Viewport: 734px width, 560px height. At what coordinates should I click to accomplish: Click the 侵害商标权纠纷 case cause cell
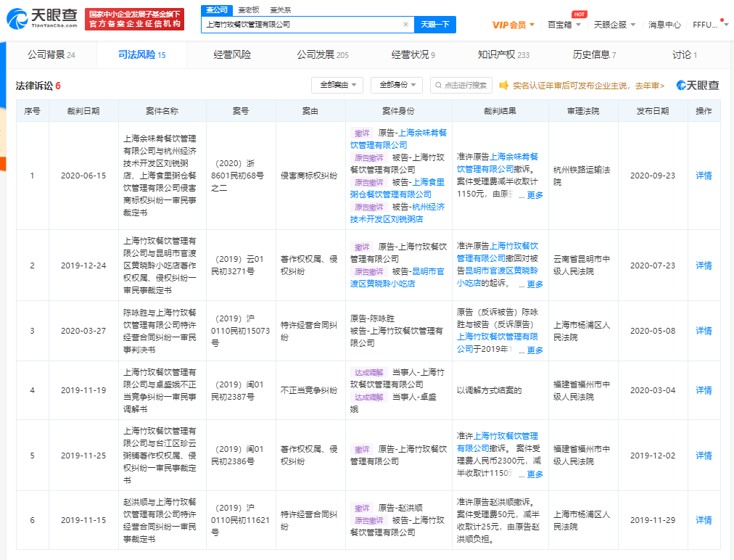pyautogui.click(x=309, y=176)
